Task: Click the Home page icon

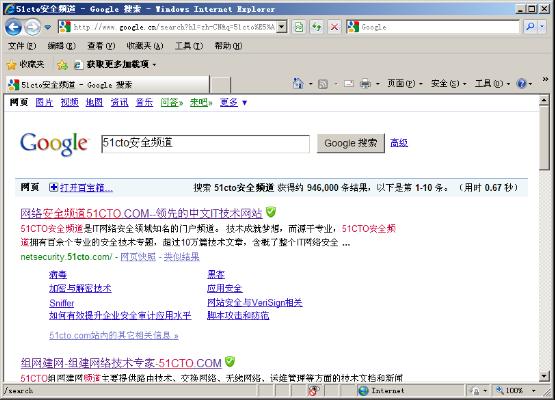Action: [298, 84]
